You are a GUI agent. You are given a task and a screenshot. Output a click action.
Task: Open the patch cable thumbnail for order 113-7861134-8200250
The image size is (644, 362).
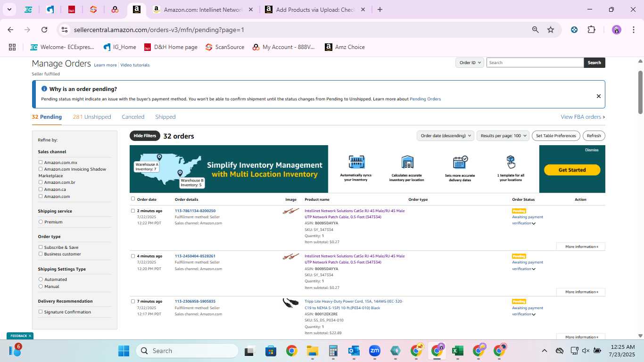(291, 211)
